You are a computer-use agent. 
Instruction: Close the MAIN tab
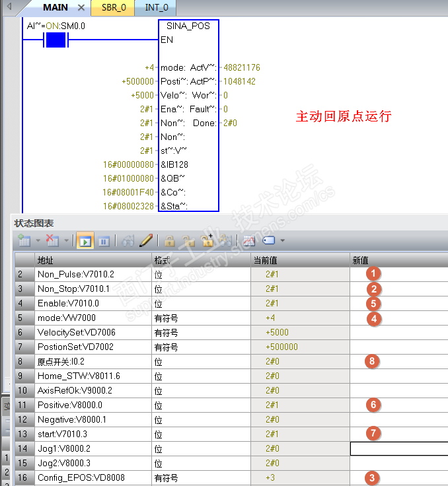(x=81, y=7)
